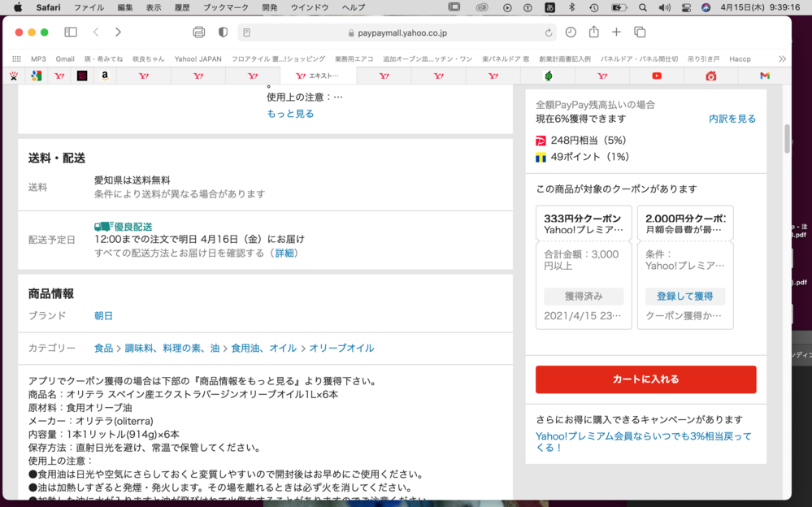The image size is (812, 507).
Task: Open the favorites grid icon
Action: pyautogui.click(x=16, y=59)
